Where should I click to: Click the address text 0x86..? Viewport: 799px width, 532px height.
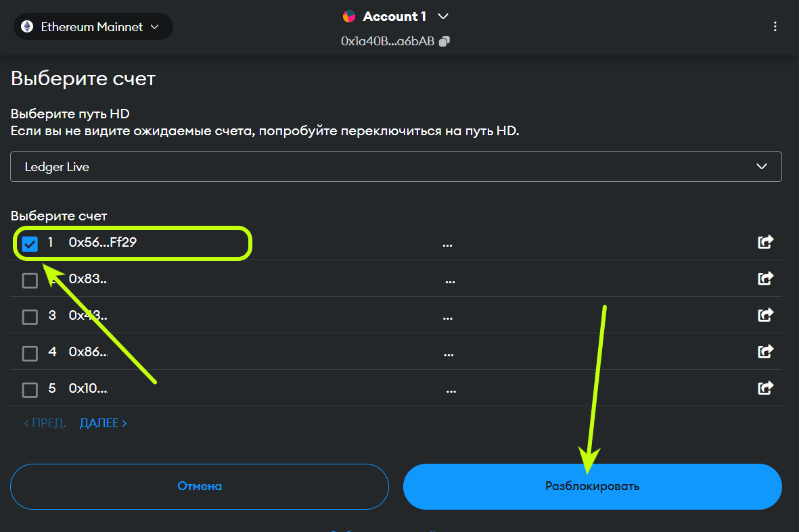[88, 352]
